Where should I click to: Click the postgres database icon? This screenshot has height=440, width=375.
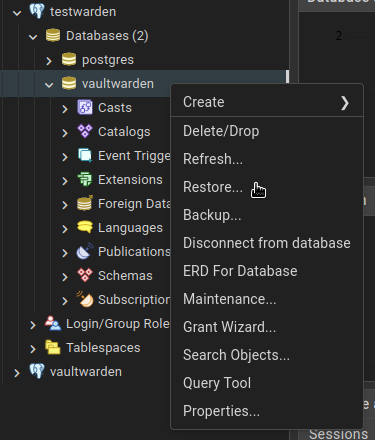[x=69, y=59]
